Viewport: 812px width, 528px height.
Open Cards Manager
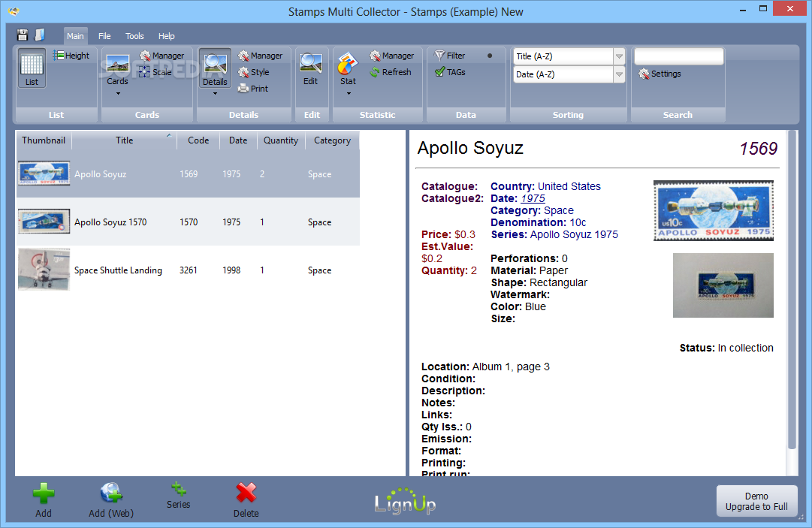click(x=161, y=56)
